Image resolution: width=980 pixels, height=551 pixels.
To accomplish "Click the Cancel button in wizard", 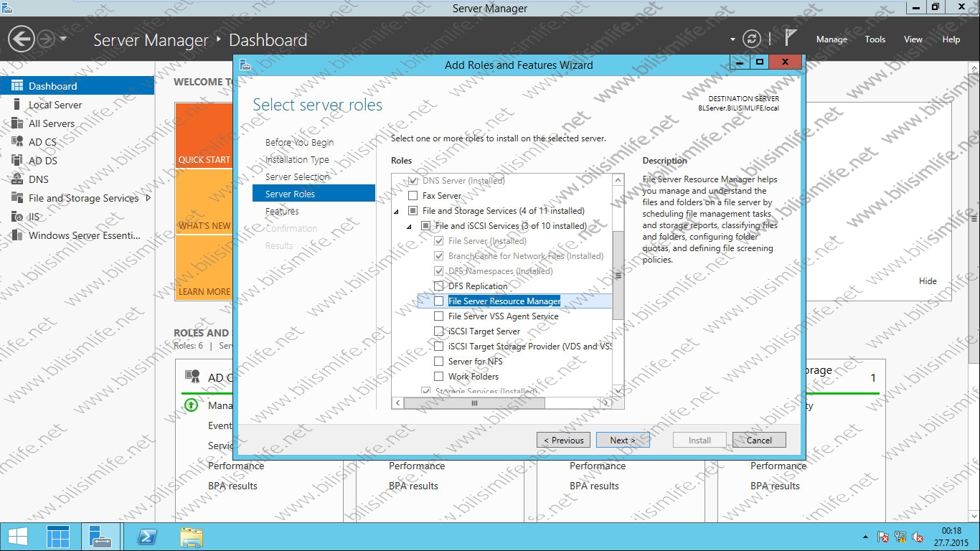I will coord(759,441).
